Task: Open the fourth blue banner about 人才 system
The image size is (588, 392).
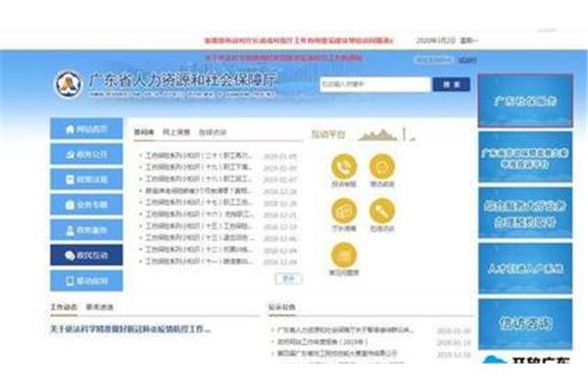Action: coord(525,269)
